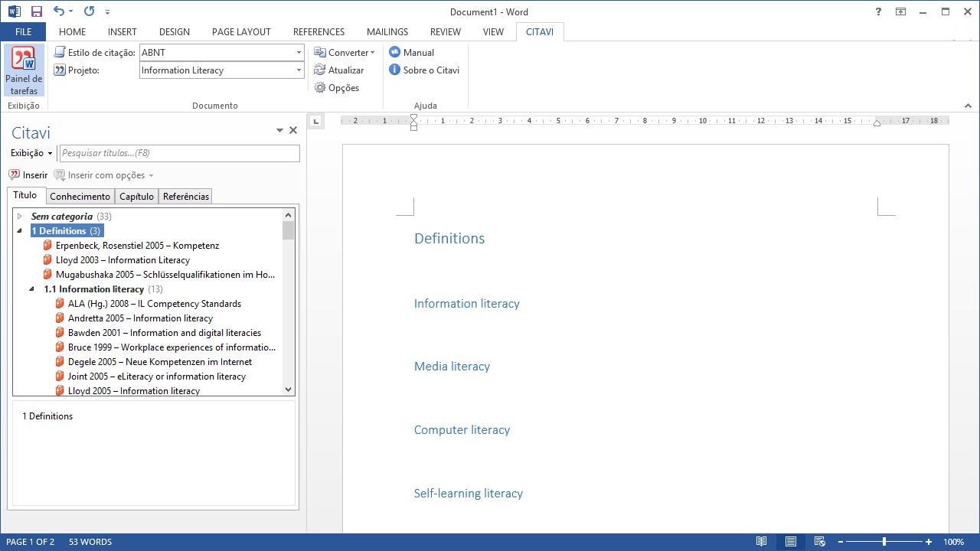
Task: Open Word Help question mark icon
Action: coord(878,11)
